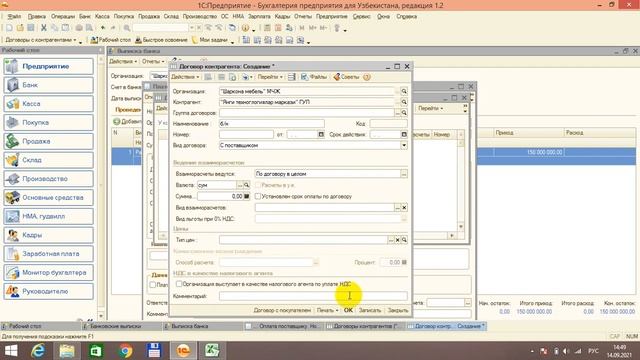Open the Банк menu in menu bar
This screenshot has height=360, width=640.
point(85,16)
